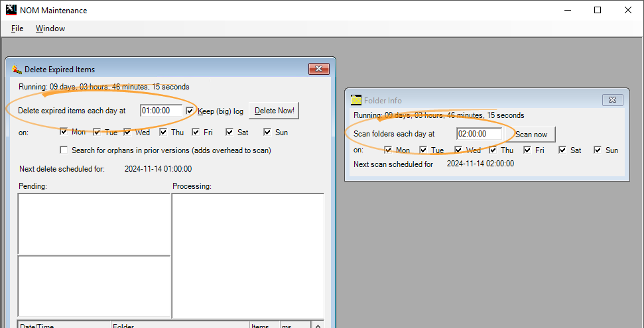Edit the delete time field showing 01:00:00
The image size is (644, 328).
(161, 111)
